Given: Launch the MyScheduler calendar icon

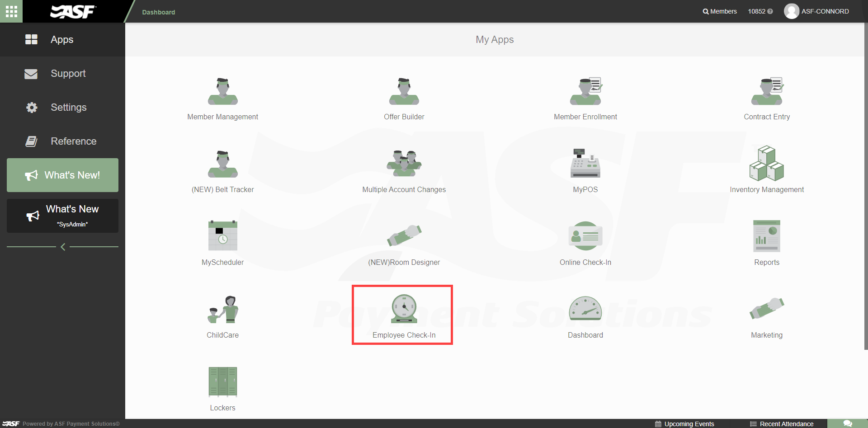Looking at the screenshot, I should pyautogui.click(x=223, y=235).
